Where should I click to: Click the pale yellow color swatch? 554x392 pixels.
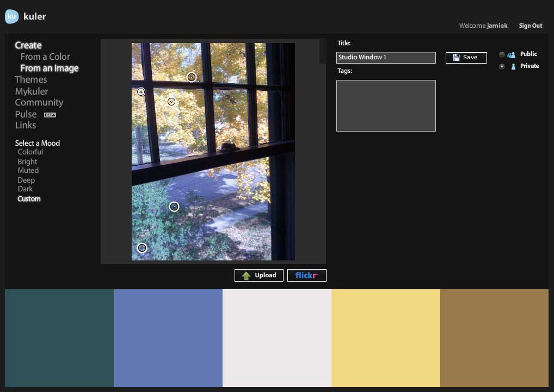(385, 338)
